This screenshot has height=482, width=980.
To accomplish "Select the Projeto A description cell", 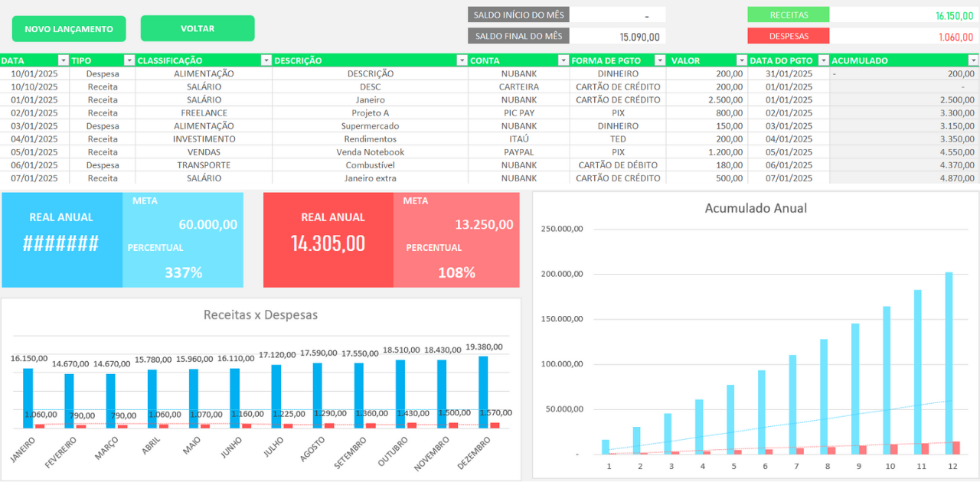I will (371, 113).
